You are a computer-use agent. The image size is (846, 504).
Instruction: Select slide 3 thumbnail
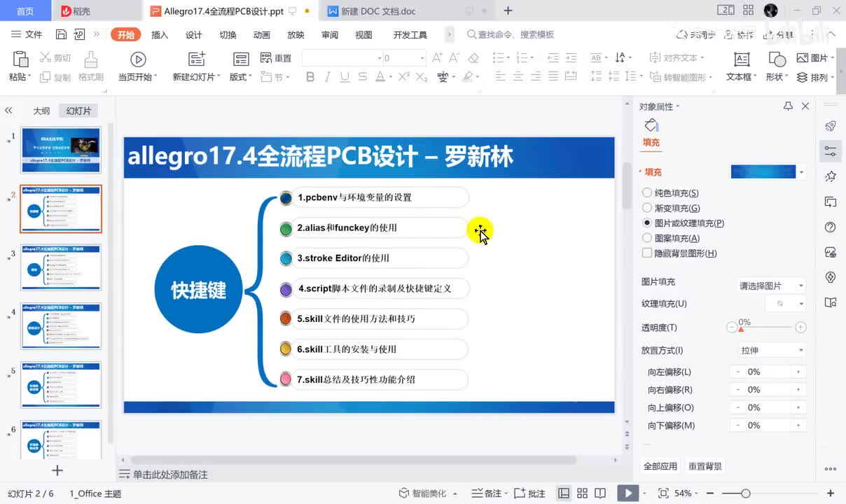61,267
